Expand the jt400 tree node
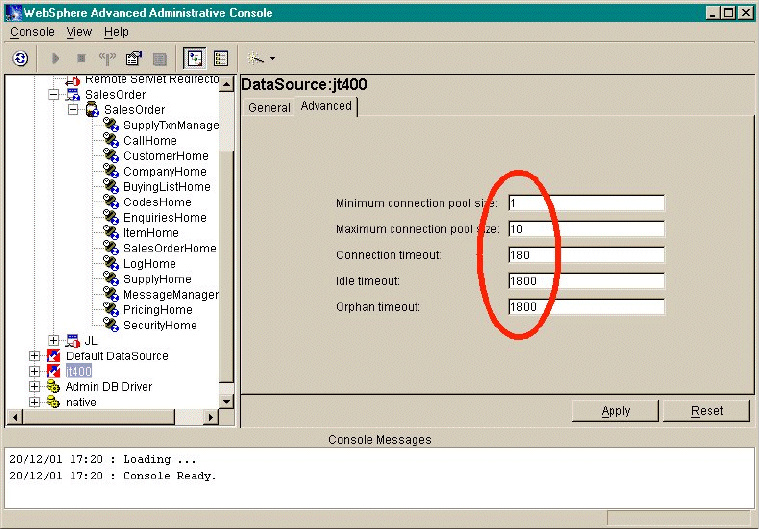Screen dimensions: 759x529 pos(34,371)
